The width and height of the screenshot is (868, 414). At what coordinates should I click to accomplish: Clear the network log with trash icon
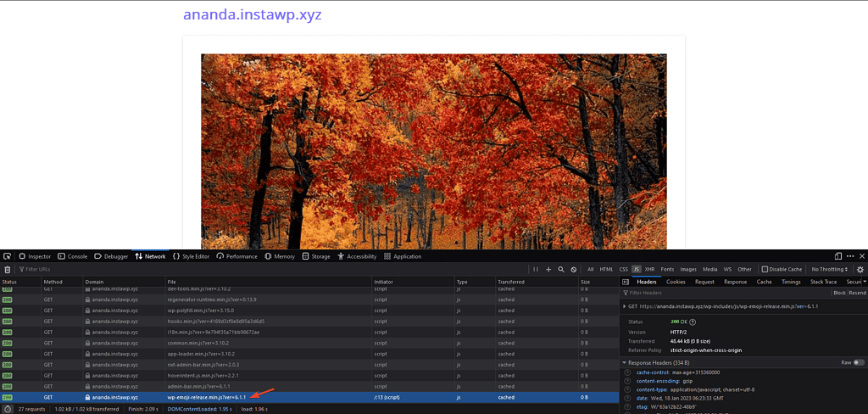tap(8, 269)
